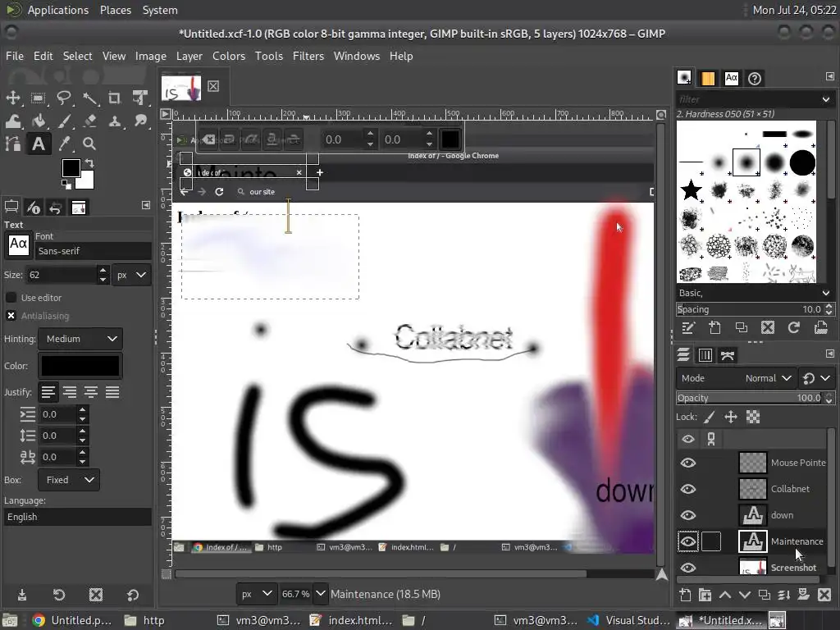Screen dimensions: 840x630
Task: Hide the down text layer
Action: coord(688,515)
